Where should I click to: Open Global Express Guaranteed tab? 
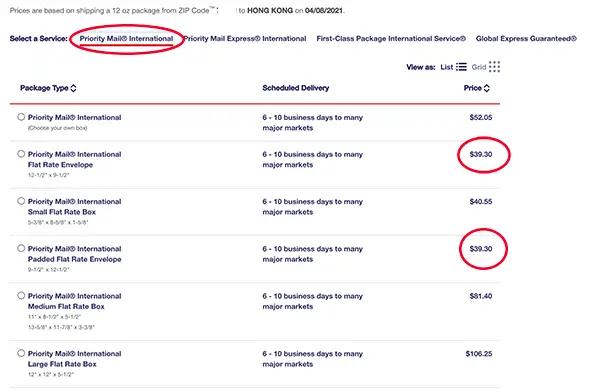click(x=526, y=39)
